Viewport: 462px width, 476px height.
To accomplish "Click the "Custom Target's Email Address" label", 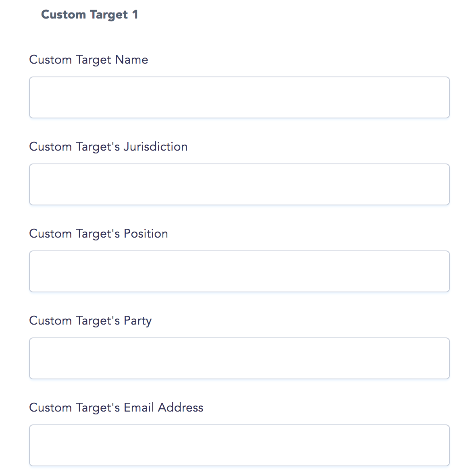I will tap(116, 408).
